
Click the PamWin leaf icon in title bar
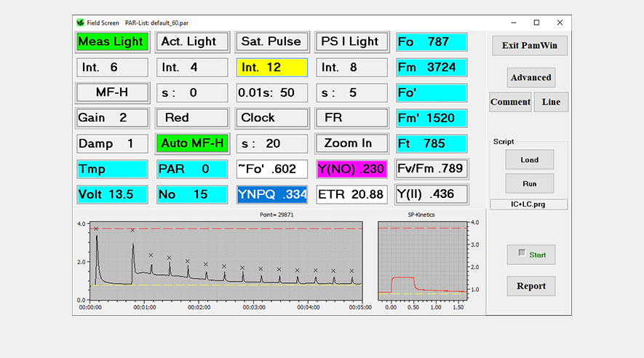[80, 23]
